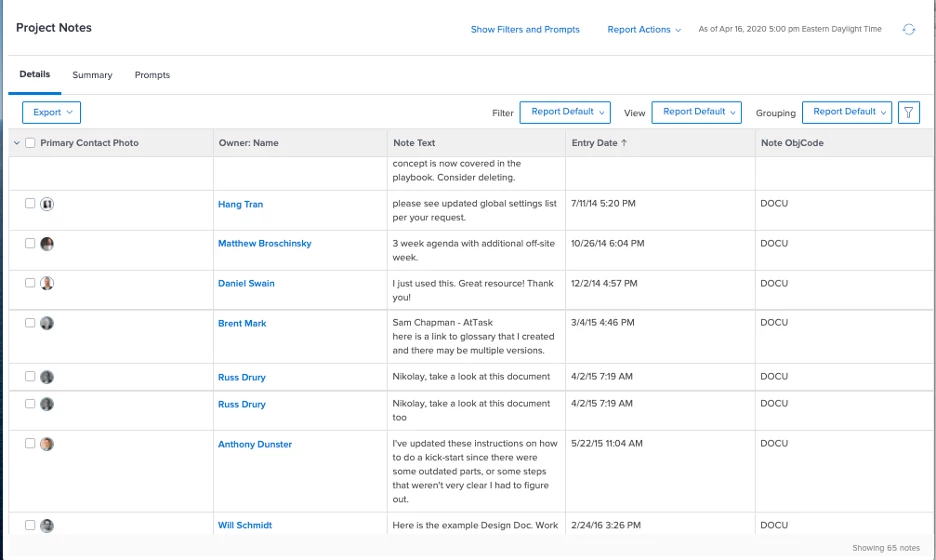
Task: Open the Brent Mark owner link
Action: 242,324
